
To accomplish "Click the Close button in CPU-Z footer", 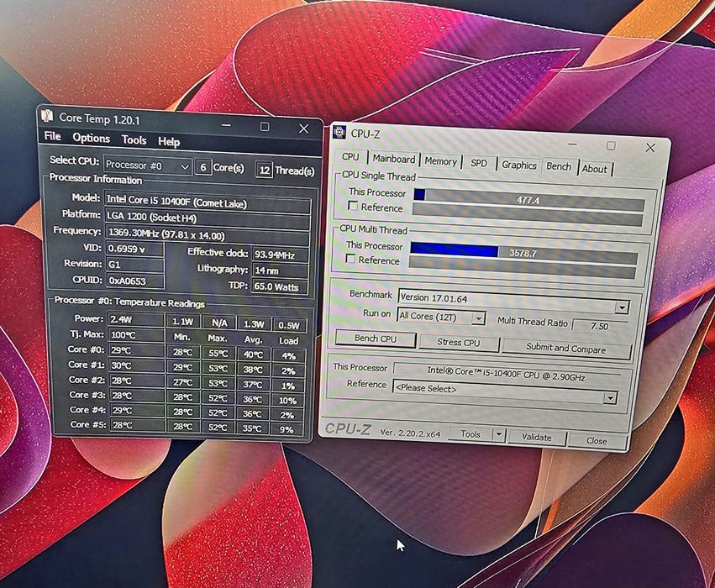I will coord(597,441).
